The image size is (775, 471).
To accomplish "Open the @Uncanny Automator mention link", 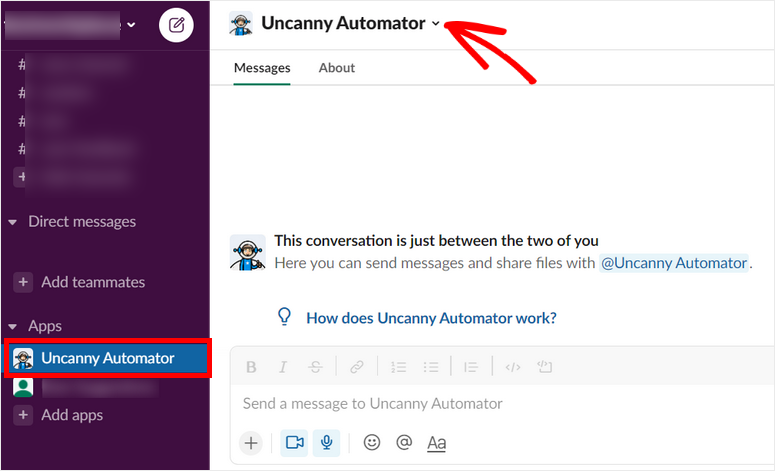I will (674, 263).
